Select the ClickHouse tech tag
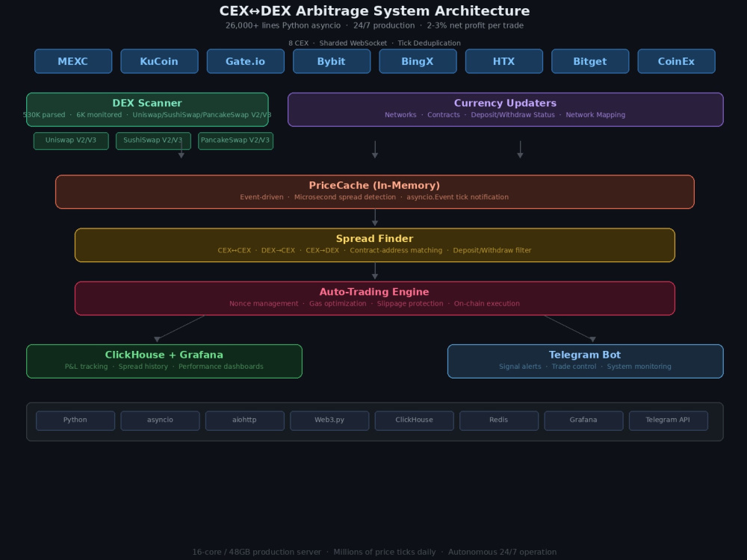 (414, 420)
